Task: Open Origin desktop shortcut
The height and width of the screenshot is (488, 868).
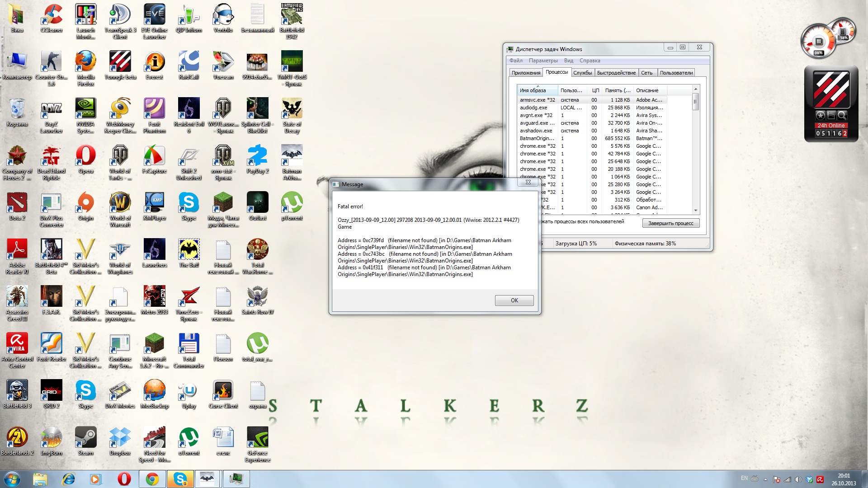Action: (x=86, y=206)
